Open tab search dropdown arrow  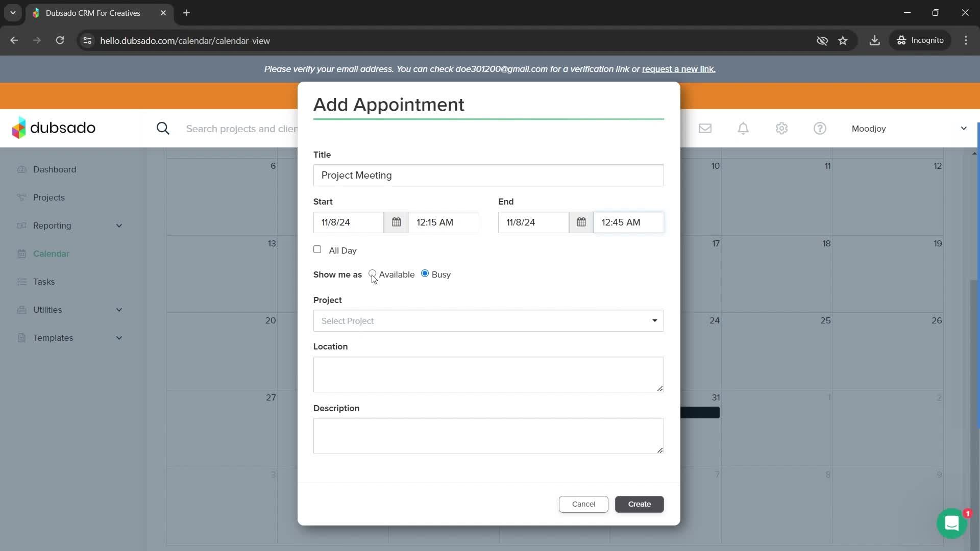tap(13, 13)
